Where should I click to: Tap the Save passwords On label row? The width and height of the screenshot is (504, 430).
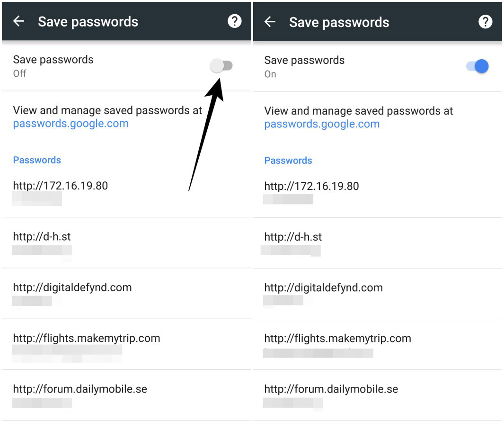(304, 66)
